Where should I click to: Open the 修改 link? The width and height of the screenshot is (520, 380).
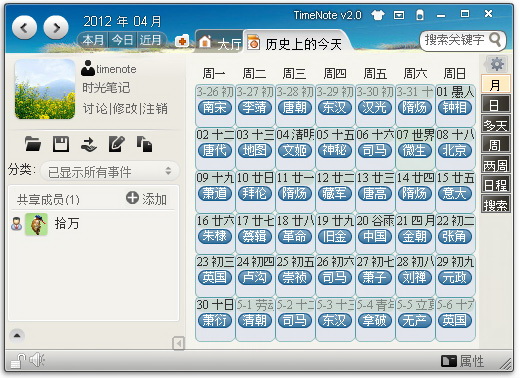tap(125, 109)
